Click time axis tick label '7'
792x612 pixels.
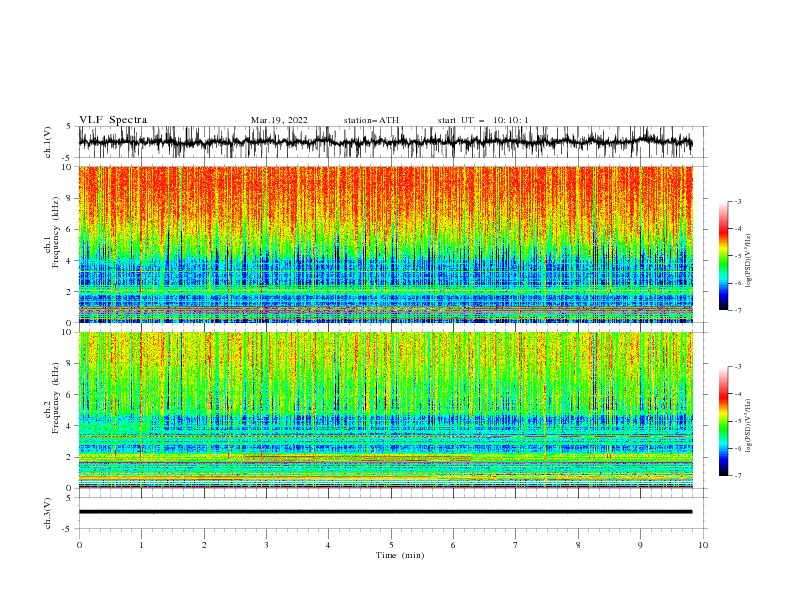(516, 545)
